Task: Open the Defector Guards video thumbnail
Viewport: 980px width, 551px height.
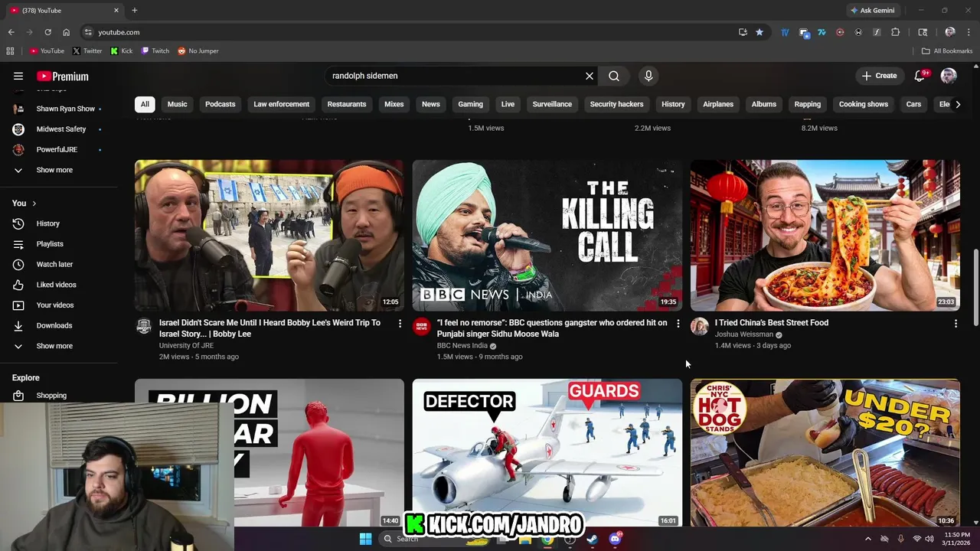Action: [x=547, y=452]
